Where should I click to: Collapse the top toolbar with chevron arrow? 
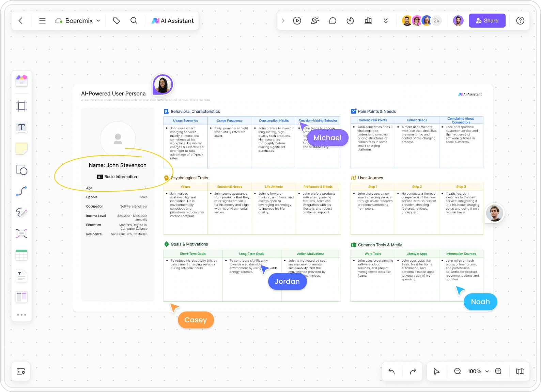point(283,21)
